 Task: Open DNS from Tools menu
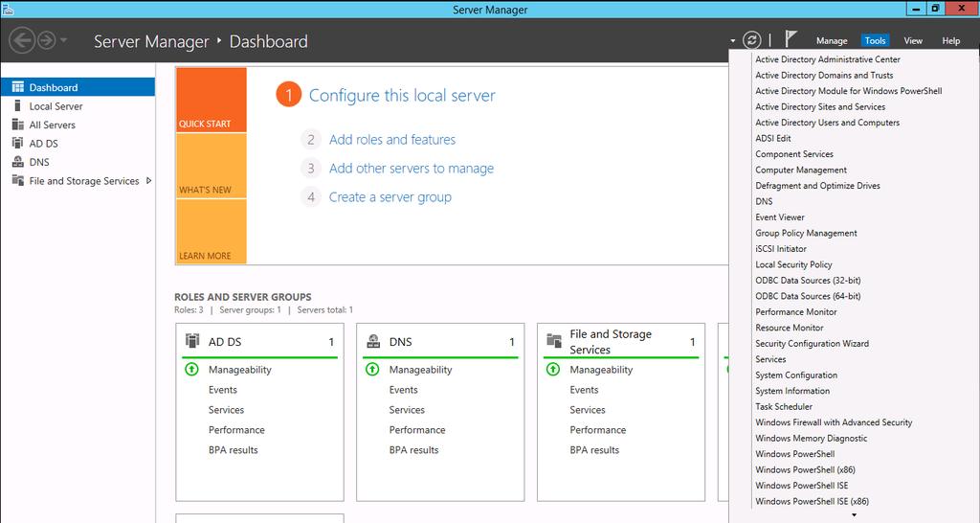(764, 201)
